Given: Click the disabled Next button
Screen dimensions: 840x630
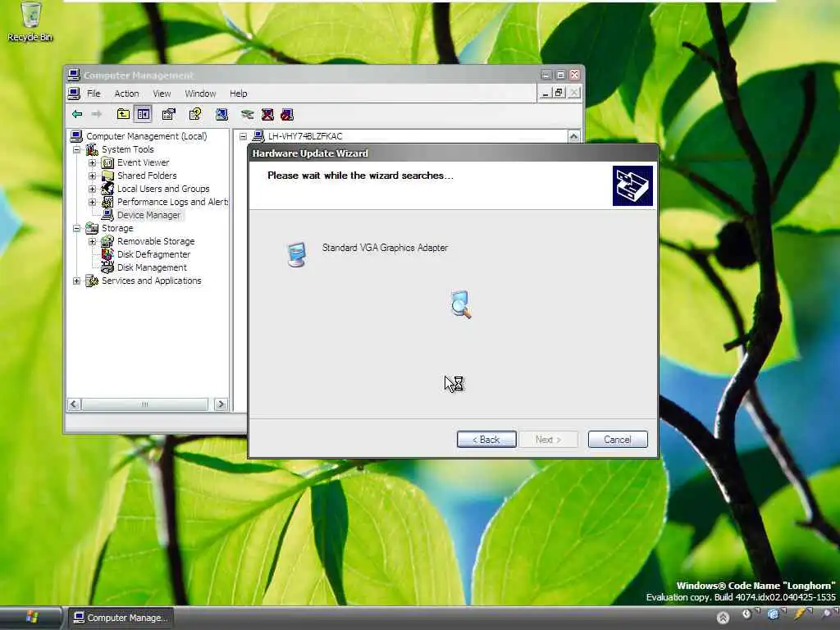Looking at the screenshot, I should pos(548,440).
